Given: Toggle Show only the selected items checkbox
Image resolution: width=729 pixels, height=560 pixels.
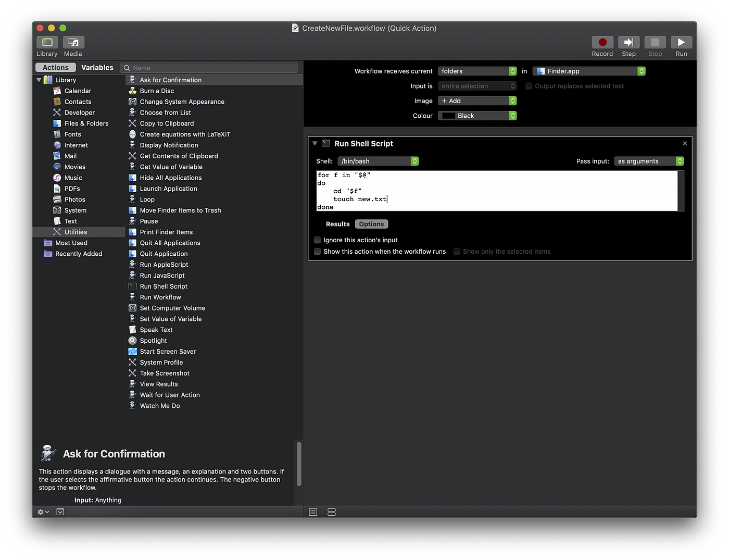Looking at the screenshot, I should tap(457, 252).
